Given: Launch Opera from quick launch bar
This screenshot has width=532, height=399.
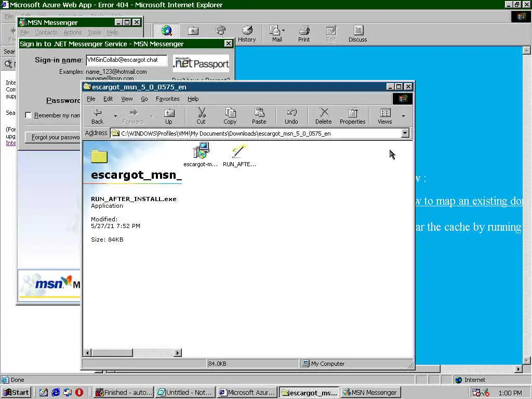Looking at the screenshot, I should pos(79,392).
